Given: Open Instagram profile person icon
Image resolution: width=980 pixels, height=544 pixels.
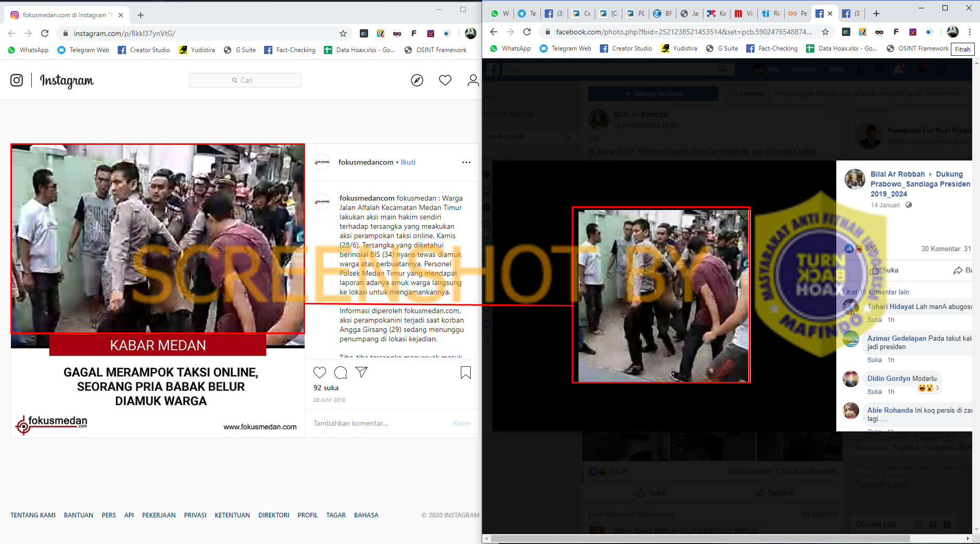Looking at the screenshot, I should pyautogui.click(x=473, y=80).
